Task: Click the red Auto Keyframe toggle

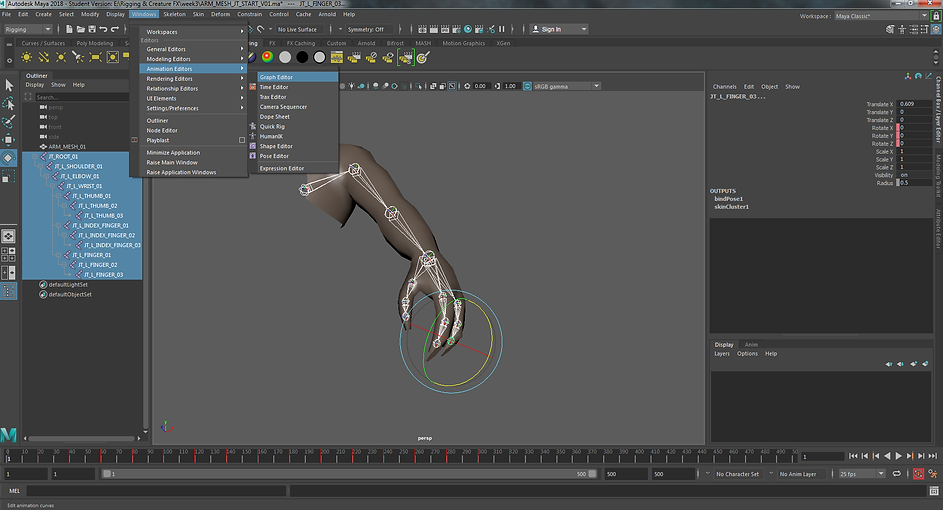Action: (918, 474)
